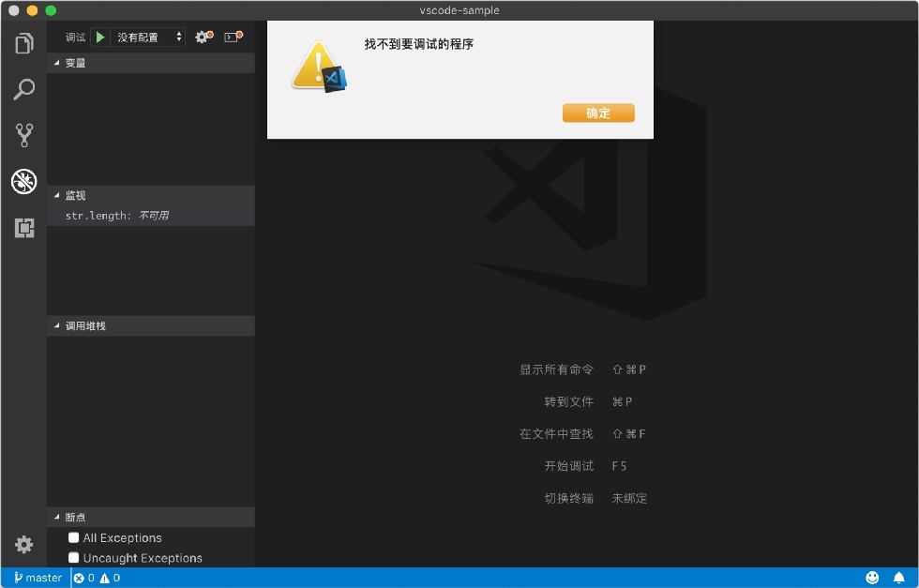
Task: Open the Manage gear at sidebar bottom
Action: [x=24, y=545]
